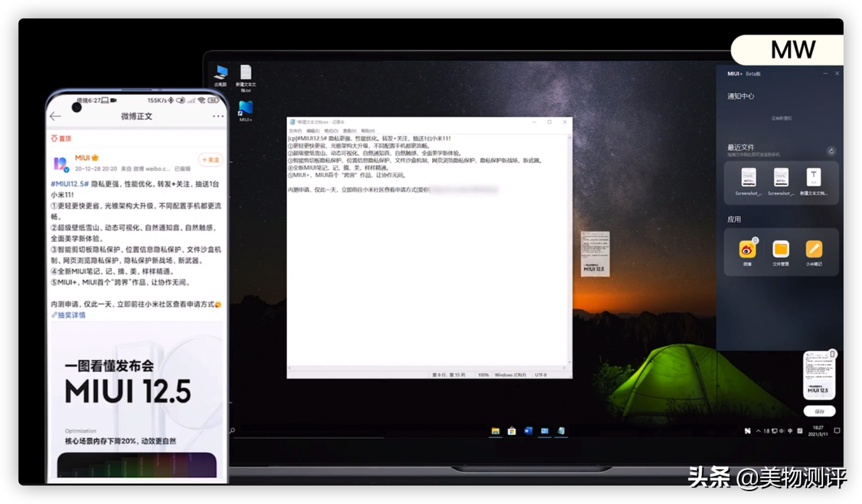
Task: Launch the 微博 Weibo app in MIUI+ panel
Action: tap(748, 252)
